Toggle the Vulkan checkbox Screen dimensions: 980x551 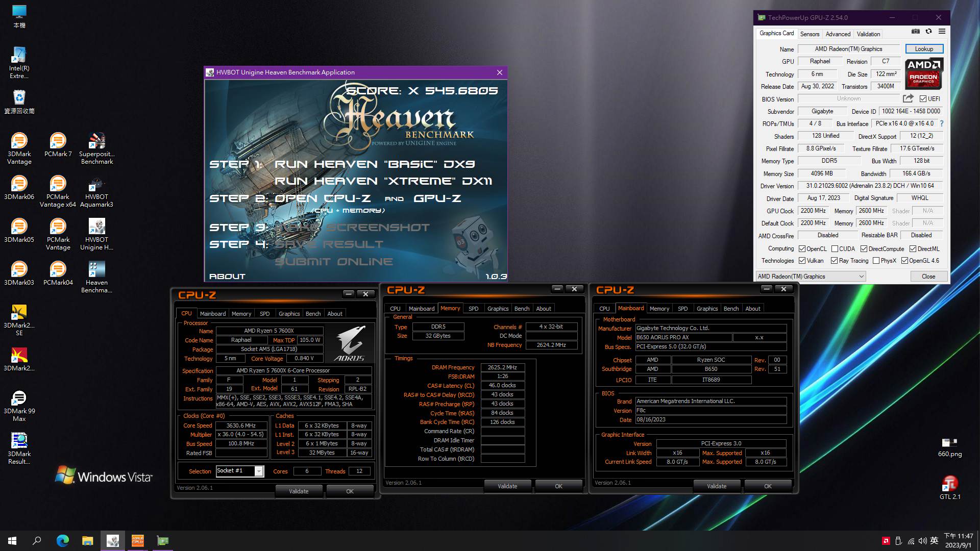coord(802,261)
